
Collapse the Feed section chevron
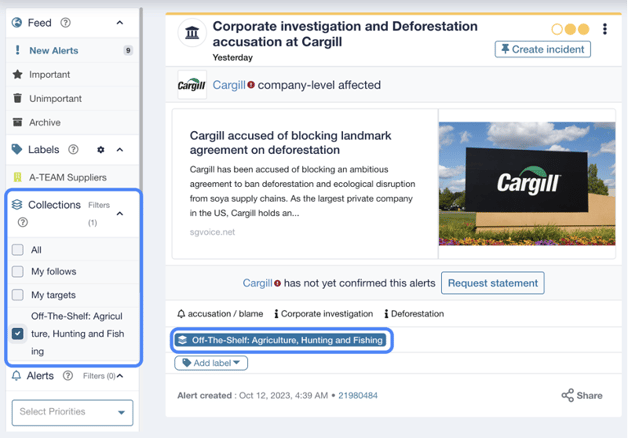[120, 23]
